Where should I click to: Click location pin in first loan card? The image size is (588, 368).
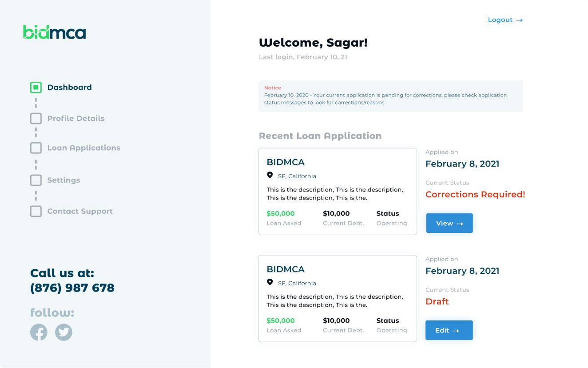[270, 176]
